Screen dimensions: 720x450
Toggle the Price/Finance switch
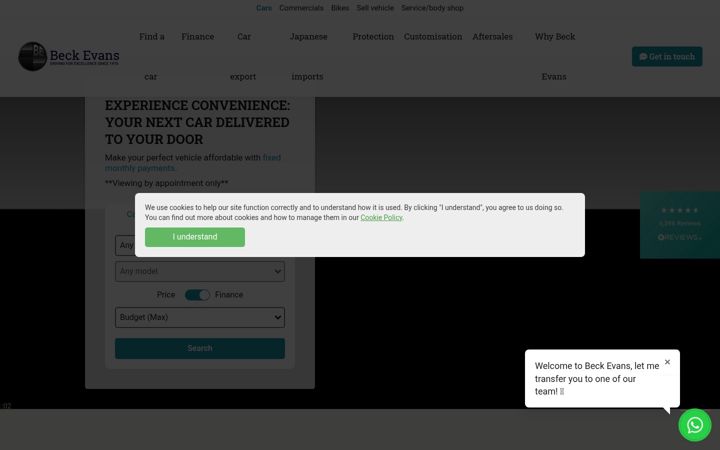coord(197,295)
